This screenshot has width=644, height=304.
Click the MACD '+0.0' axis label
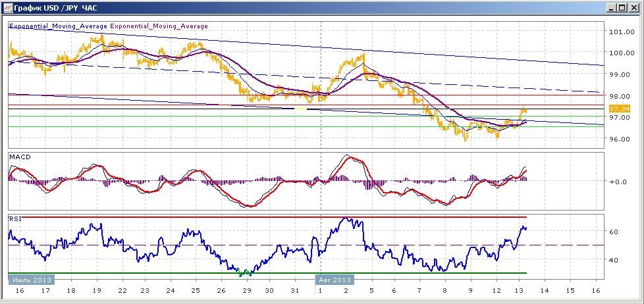(618, 182)
